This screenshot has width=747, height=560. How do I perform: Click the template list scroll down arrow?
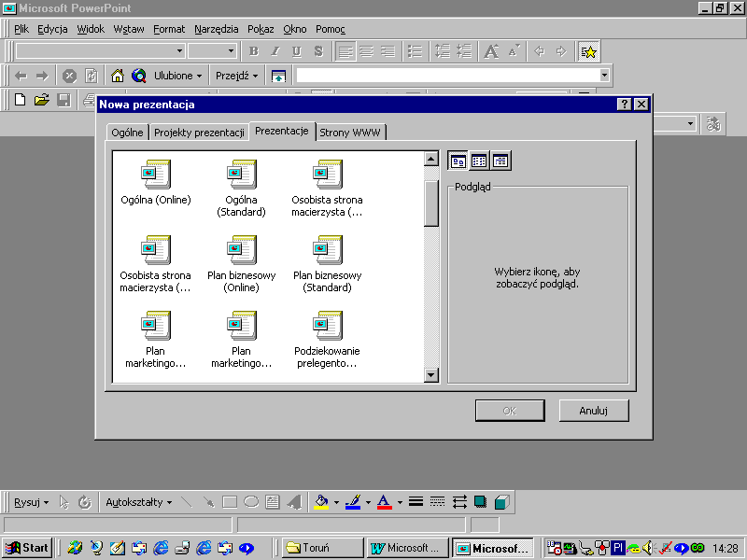tap(431, 375)
